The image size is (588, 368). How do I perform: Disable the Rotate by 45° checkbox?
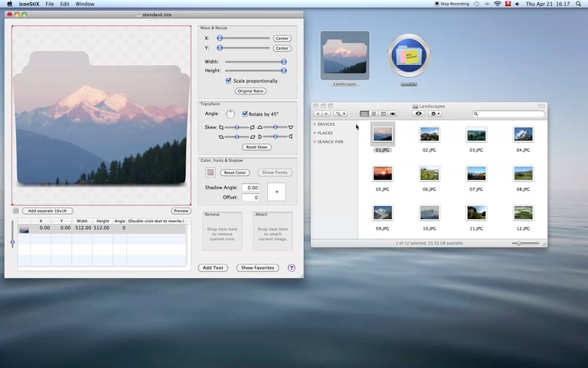point(244,113)
